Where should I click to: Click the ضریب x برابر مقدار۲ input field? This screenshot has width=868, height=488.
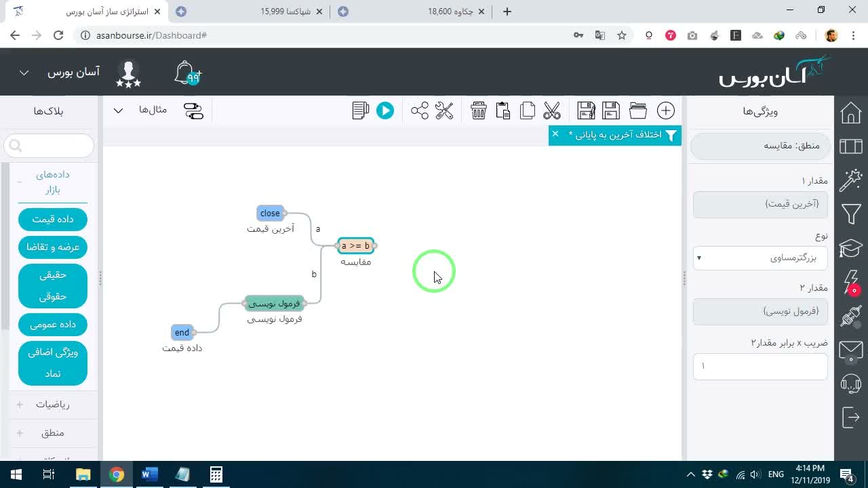tap(760, 366)
